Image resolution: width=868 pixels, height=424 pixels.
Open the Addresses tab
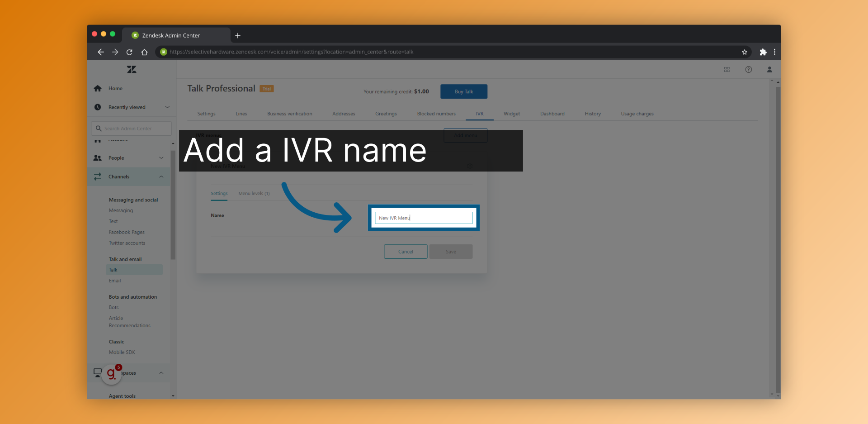[x=344, y=114]
